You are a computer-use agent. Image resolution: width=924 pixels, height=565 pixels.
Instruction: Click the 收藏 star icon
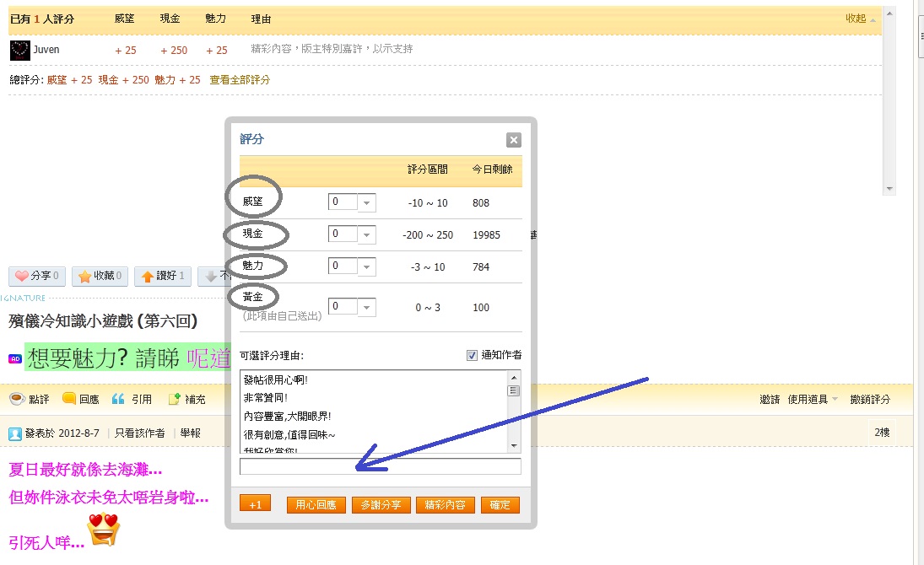pos(86,276)
